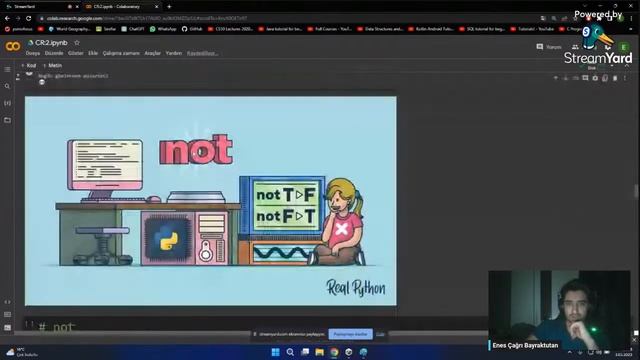Open the table of contents sidebar icon
640x360 pixels.
tap(7, 69)
